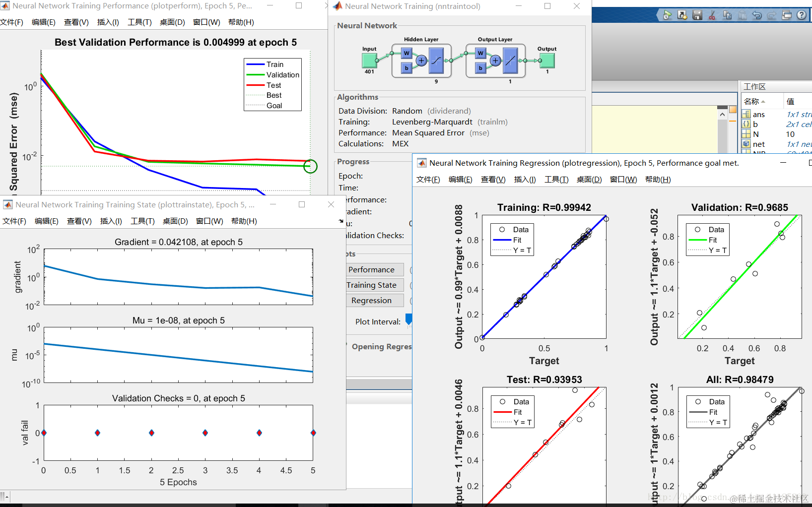Click the hidden layer W weight block
Image resolution: width=812 pixels, height=507 pixels.
click(406, 53)
